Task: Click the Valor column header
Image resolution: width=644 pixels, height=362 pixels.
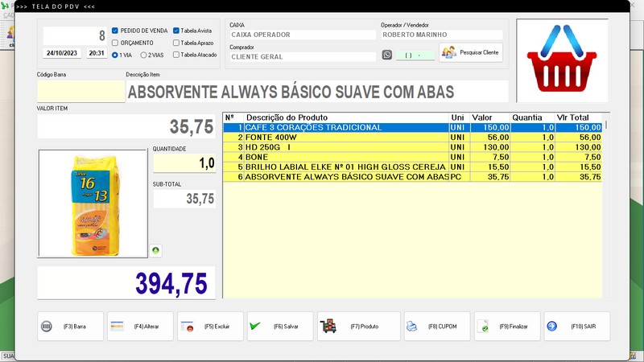Action: tap(489, 117)
